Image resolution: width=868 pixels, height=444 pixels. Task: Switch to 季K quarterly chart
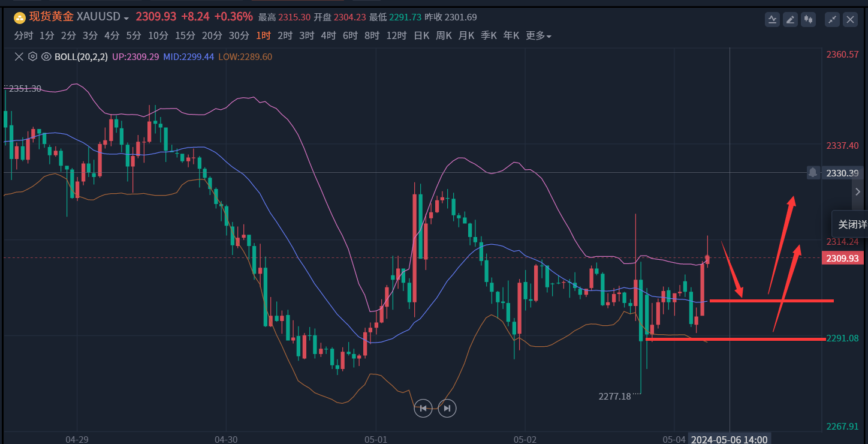(489, 36)
